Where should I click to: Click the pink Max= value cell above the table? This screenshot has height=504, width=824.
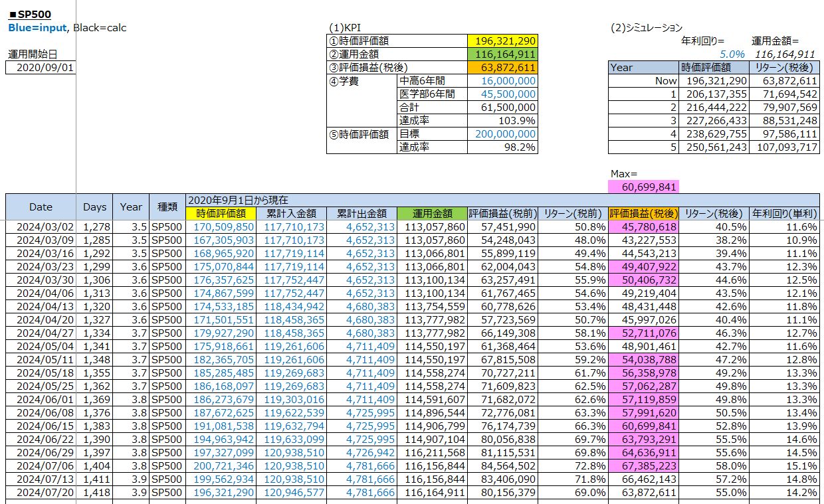[643, 187]
